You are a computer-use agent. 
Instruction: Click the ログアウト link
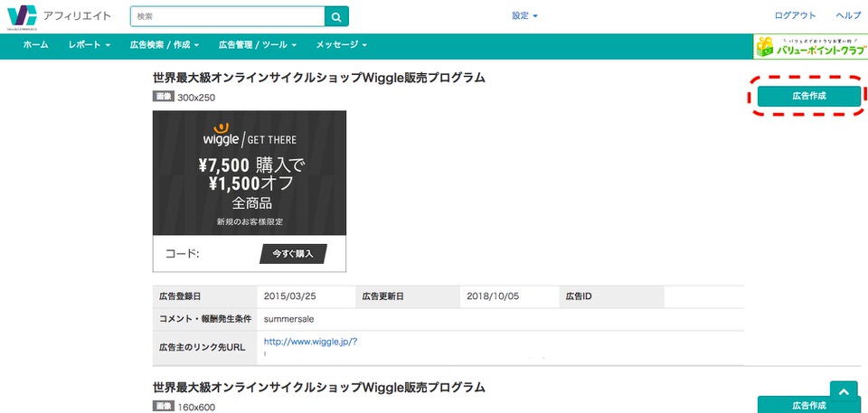[x=795, y=15]
